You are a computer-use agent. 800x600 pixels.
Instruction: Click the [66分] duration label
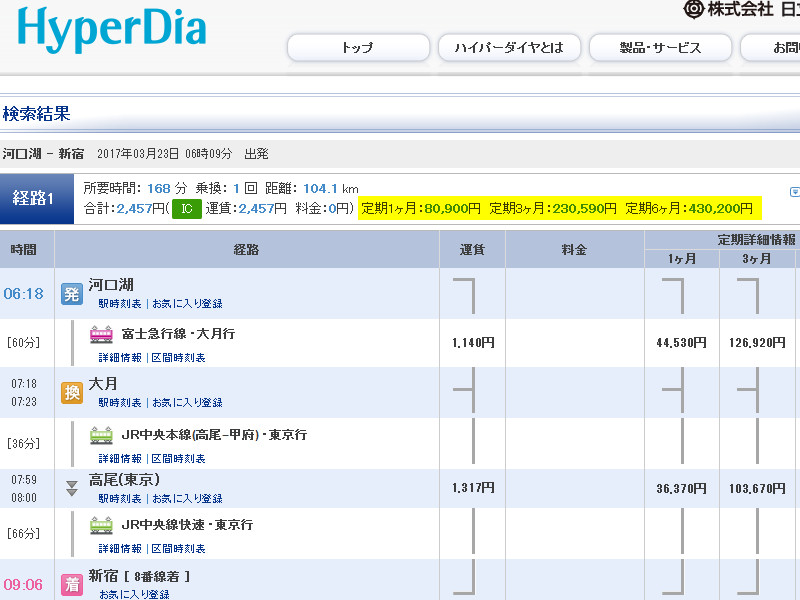(23, 534)
